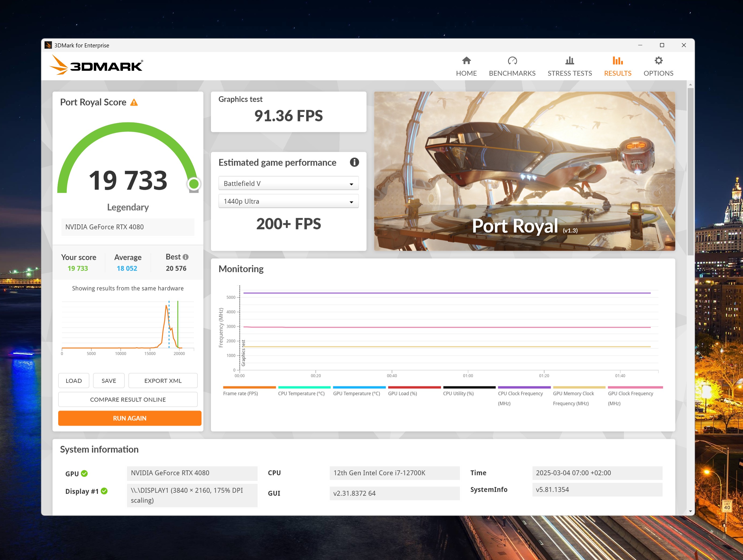
Task: Click the orange RUN AGAIN button
Action: [x=130, y=418]
